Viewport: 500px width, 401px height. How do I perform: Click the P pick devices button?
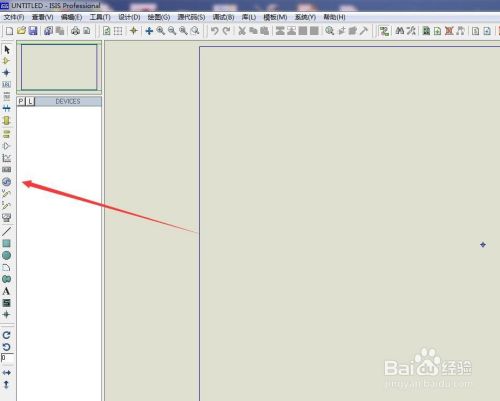[21, 101]
